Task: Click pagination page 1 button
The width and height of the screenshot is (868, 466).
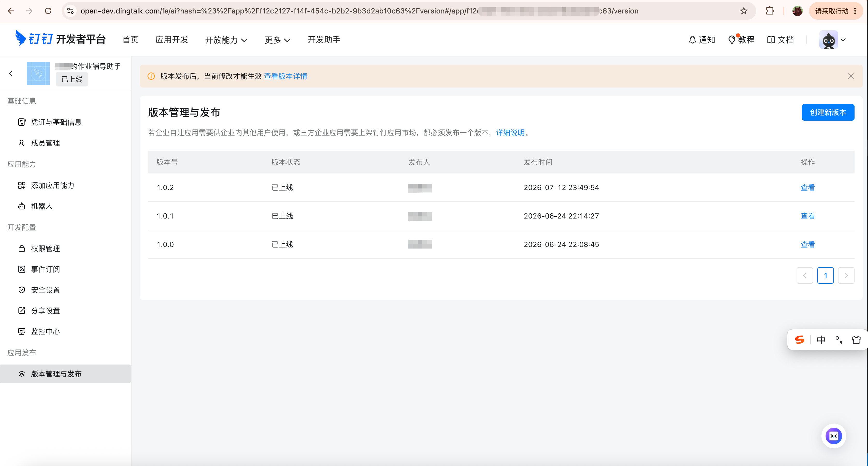Action: coord(826,275)
